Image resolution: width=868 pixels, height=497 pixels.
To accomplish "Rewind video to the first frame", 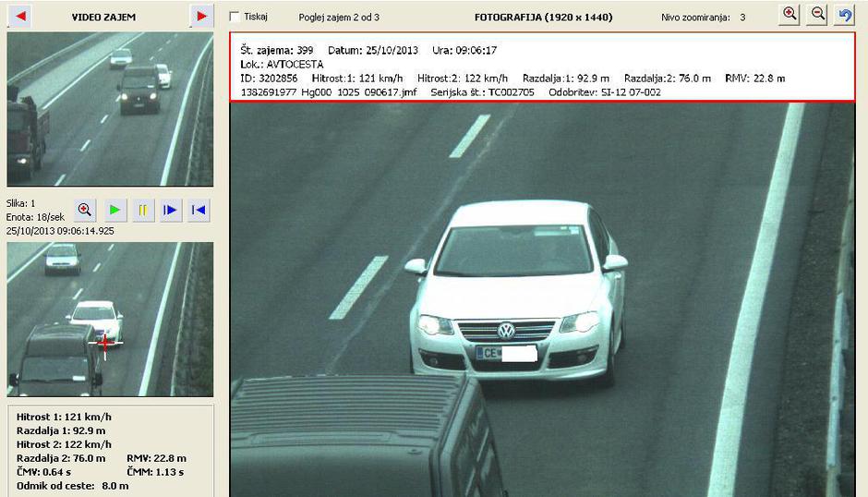I will tap(198, 211).
